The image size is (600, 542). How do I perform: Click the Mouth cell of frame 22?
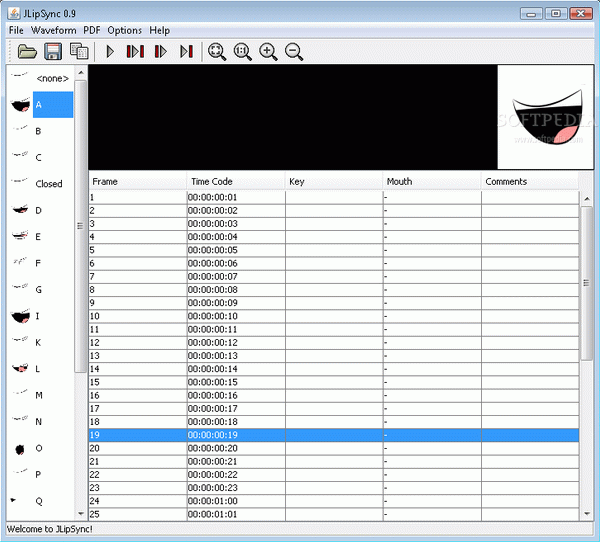[x=432, y=475]
